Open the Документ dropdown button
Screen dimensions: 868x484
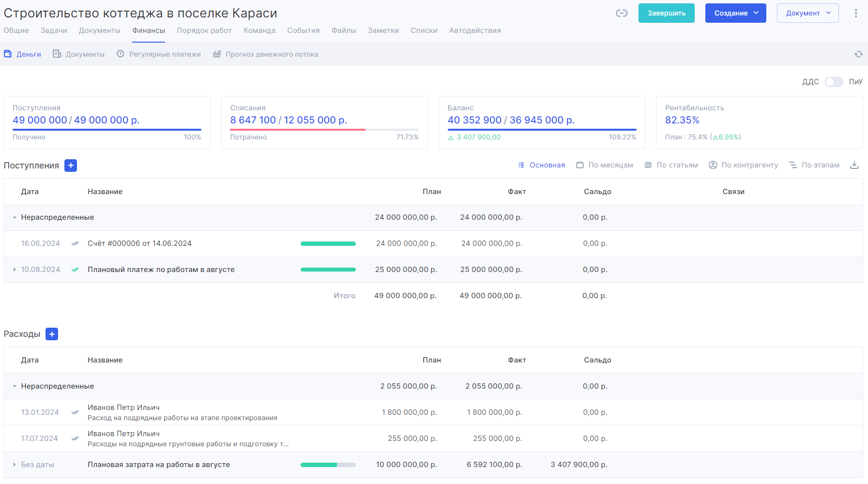click(x=807, y=13)
